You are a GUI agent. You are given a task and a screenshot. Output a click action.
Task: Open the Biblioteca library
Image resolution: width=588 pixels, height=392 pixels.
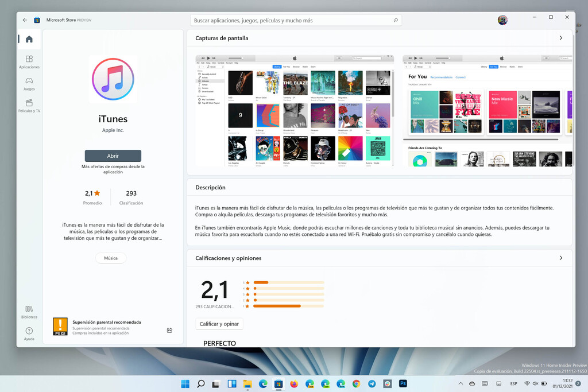pyautogui.click(x=29, y=312)
